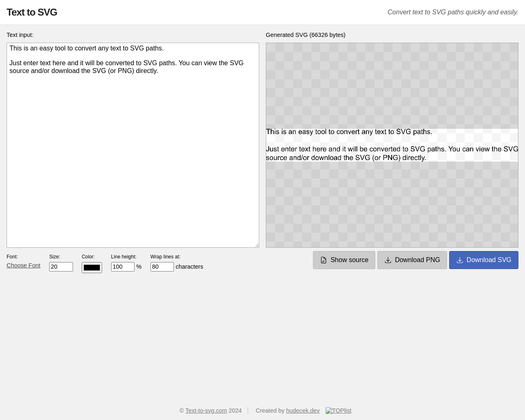The height and width of the screenshot is (420, 525).
Task: Click the 'Size:' label
Action: [55, 257]
